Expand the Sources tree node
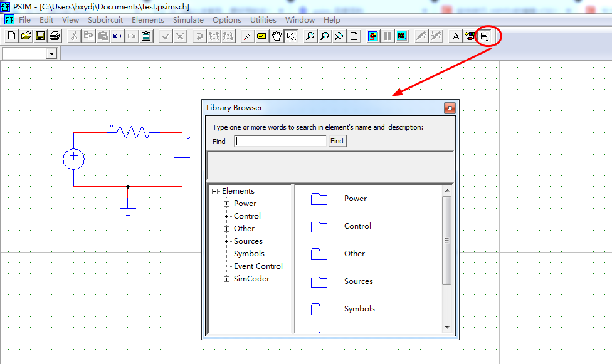The image size is (612, 364). pos(226,241)
